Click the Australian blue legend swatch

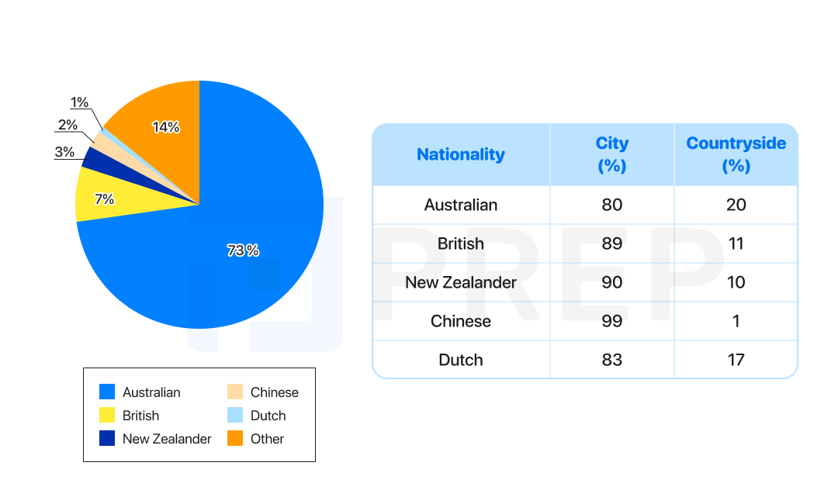[107, 392]
